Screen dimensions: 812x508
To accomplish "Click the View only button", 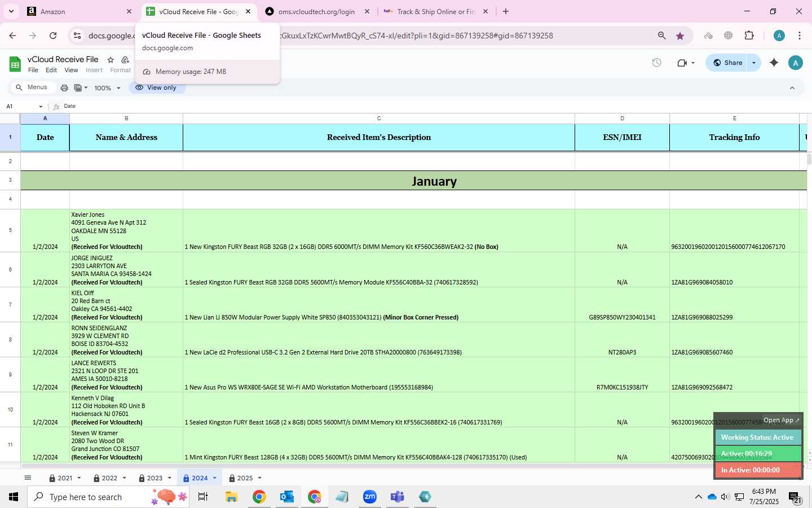I will coord(156,87).
